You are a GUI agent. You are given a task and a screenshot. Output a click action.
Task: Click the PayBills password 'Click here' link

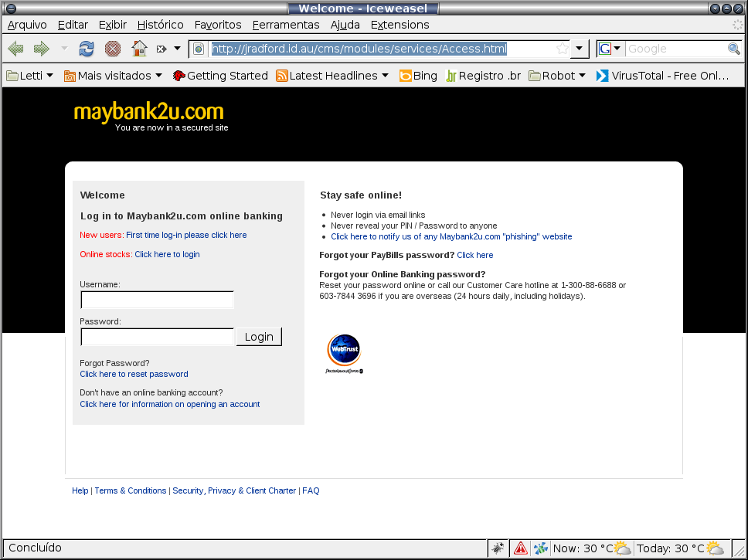475,255
